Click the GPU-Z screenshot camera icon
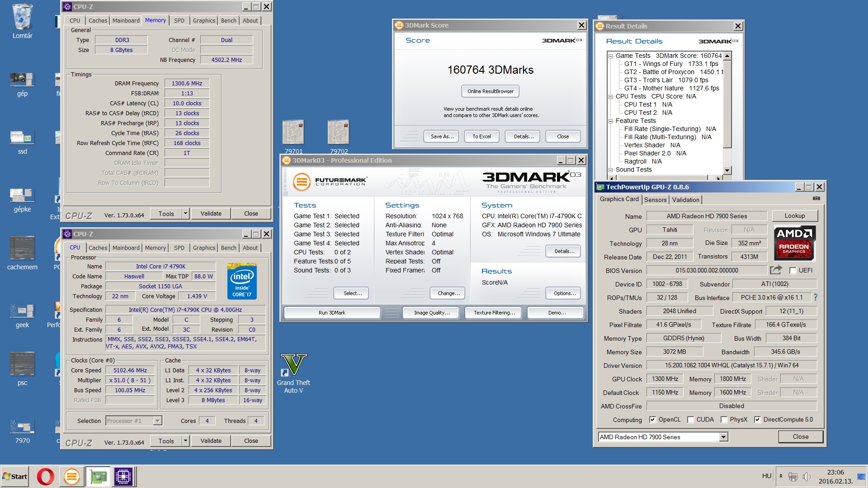 click(816, 198)
